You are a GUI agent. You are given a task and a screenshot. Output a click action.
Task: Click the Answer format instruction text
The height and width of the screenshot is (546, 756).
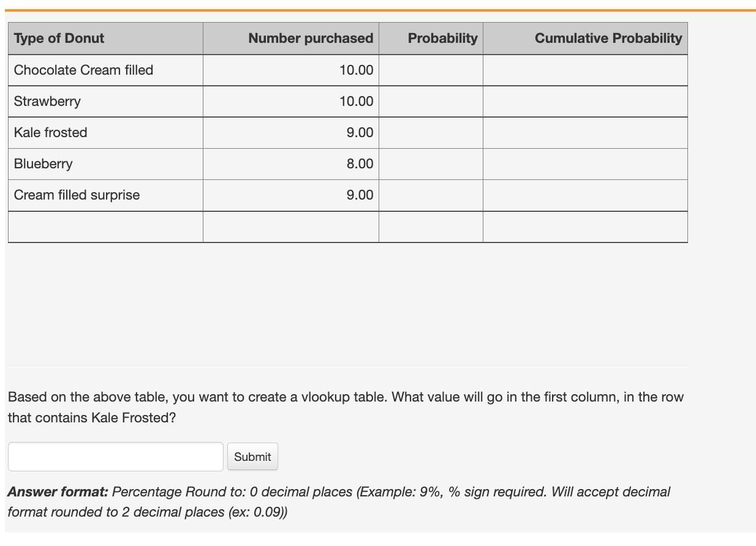[339, 502]
